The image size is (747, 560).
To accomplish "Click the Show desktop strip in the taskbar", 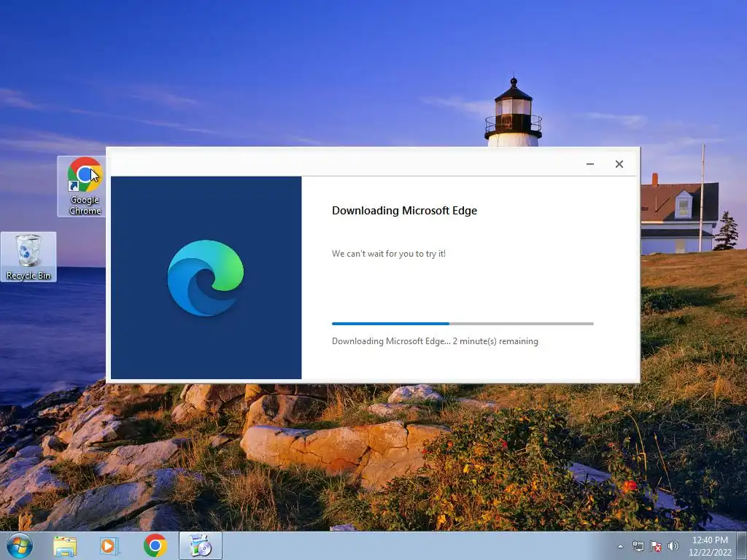I will click(x=742, y=546).
